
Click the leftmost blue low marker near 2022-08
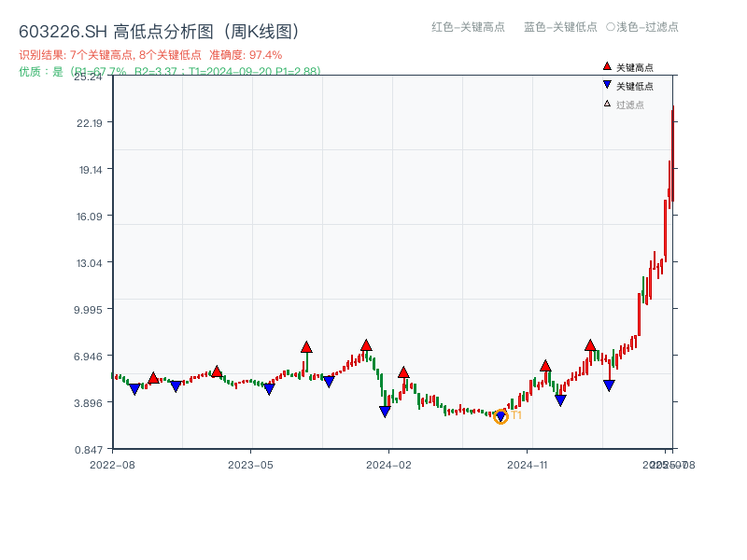click(x=134, y=386)
